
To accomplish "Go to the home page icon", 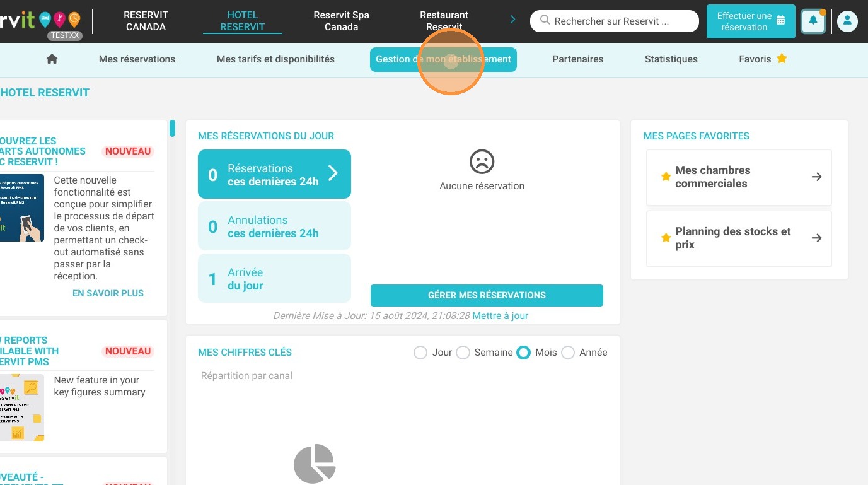I will pos(52,59).
